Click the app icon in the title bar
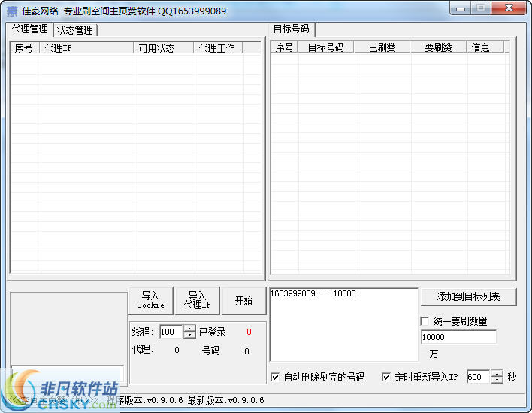 12,11
